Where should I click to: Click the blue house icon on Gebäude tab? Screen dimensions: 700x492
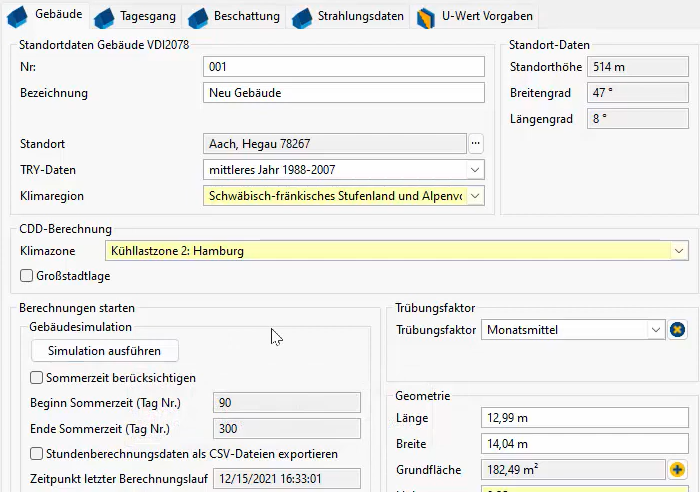(x=17, y=17)
